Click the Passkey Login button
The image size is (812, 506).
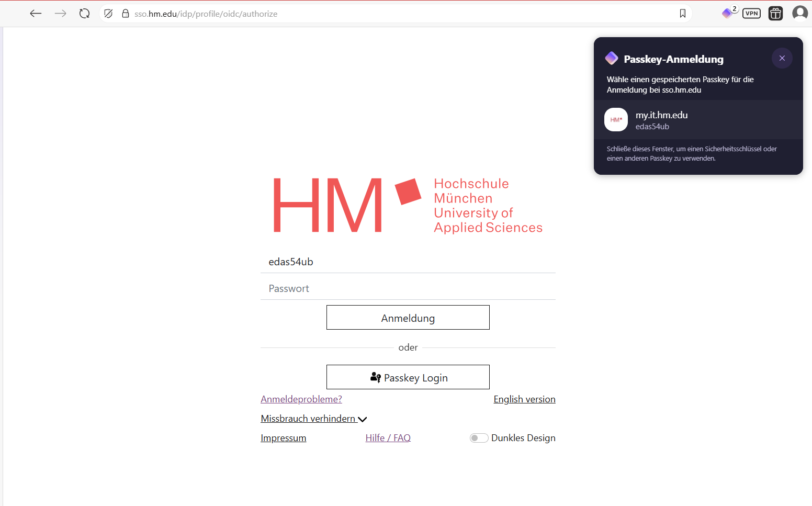point(408,377)
